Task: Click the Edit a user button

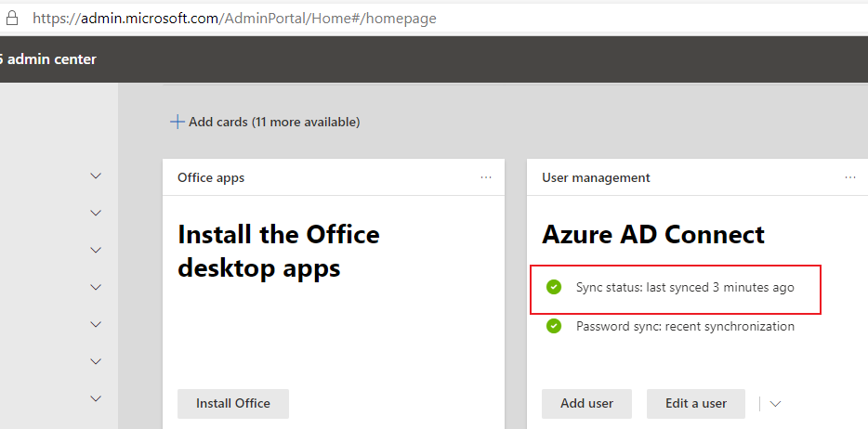Action: (x=696, y=404)
